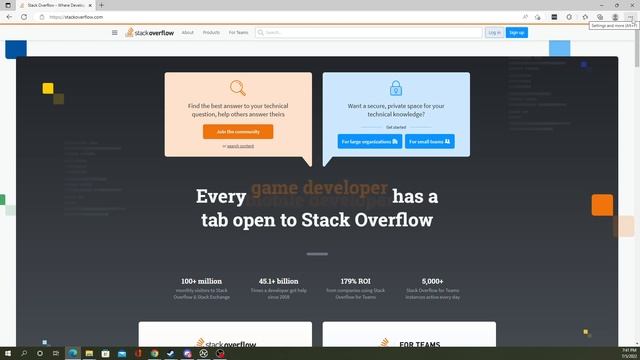Image resolution: width=640 pixels, height=360 pixels.
Task: Open a new browser tab
Action: 101,5
